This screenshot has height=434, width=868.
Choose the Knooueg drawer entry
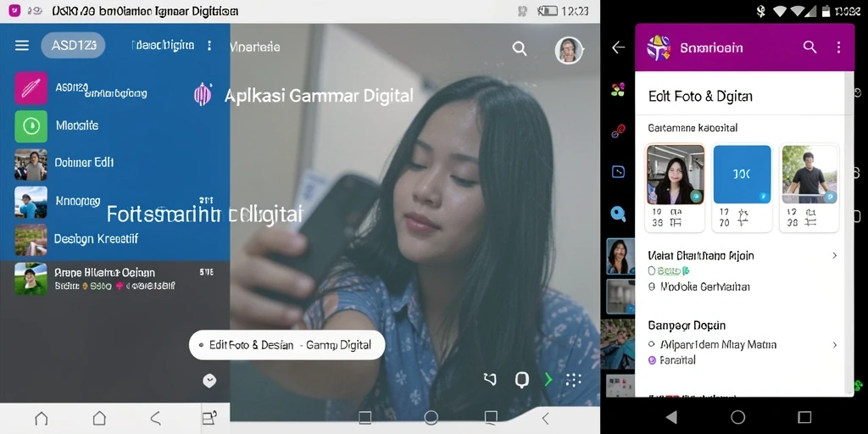[77, 201]
